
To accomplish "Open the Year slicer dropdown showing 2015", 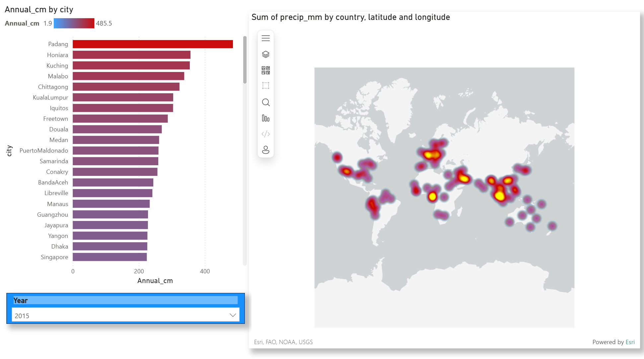I will (x=125, y=315).
